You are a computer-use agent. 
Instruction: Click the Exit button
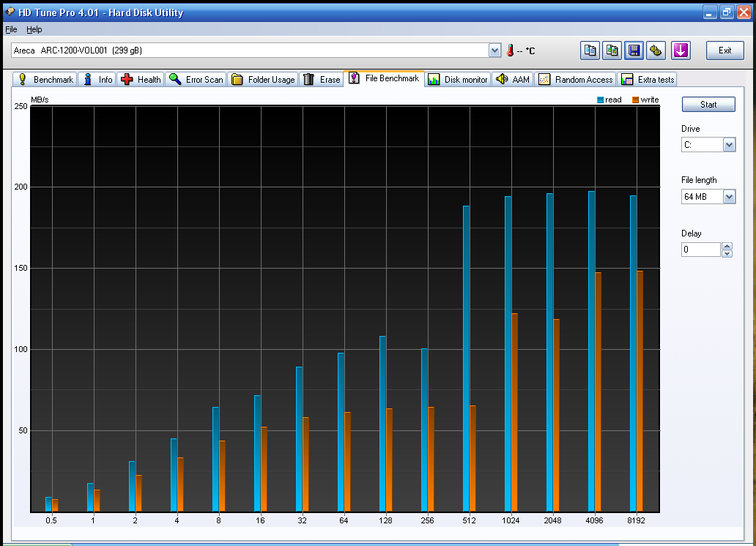click(x=724, y=51)
